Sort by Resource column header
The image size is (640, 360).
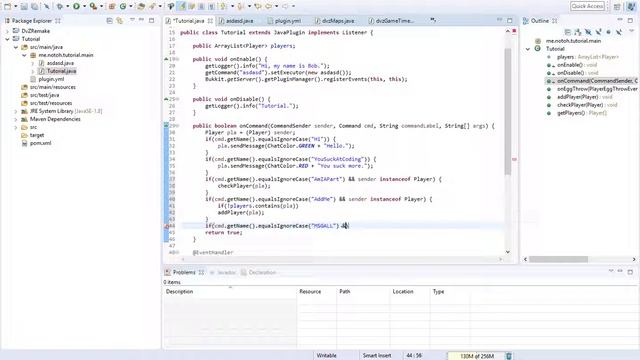[317, 291]
